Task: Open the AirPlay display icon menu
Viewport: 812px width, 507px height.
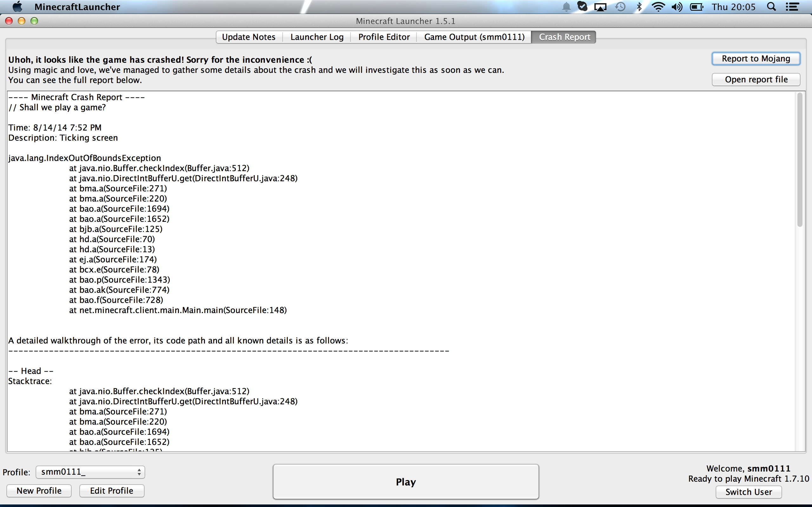Action: tap(600, 7)
